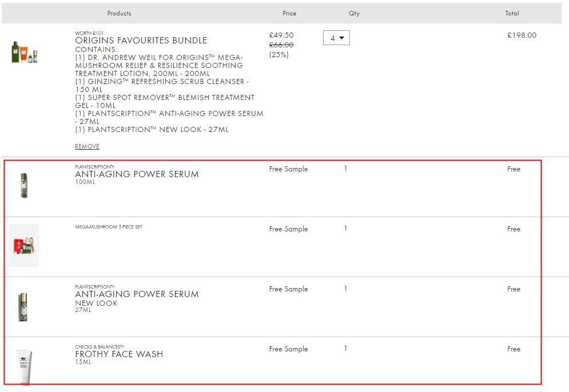Select the Total column header
This screenshot has height=392, width=569.
pos(512,13)
